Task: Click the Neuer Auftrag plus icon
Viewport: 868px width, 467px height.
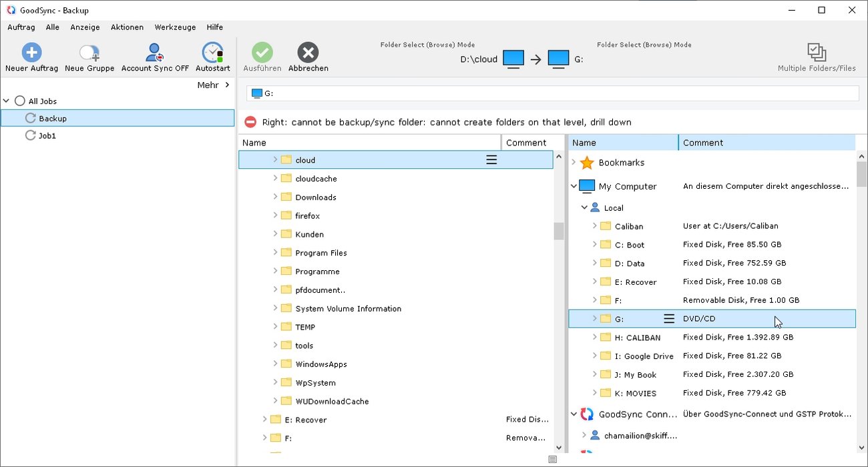Action: click(x=31, y=53)
